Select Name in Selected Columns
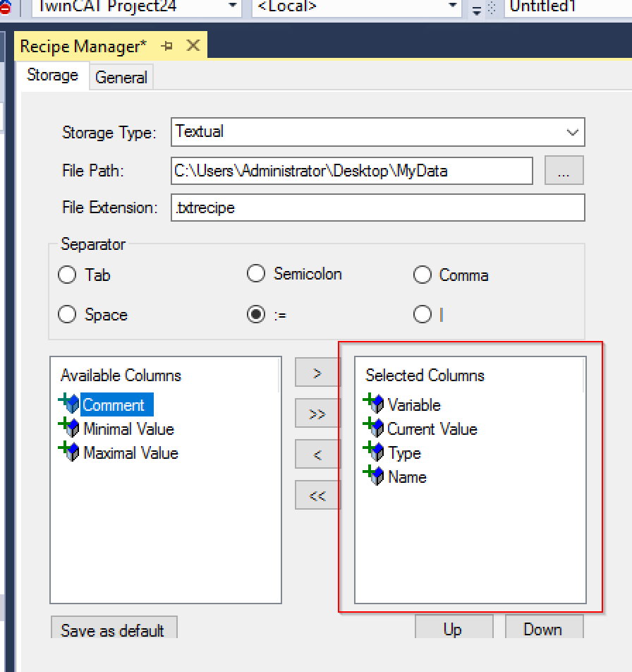 (407, 477)
